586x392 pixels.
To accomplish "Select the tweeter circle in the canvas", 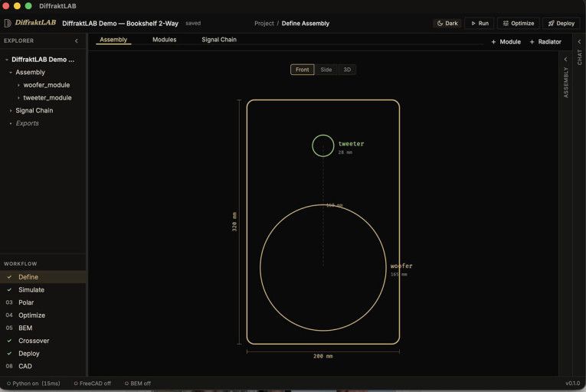I will [x=323, y=145].
